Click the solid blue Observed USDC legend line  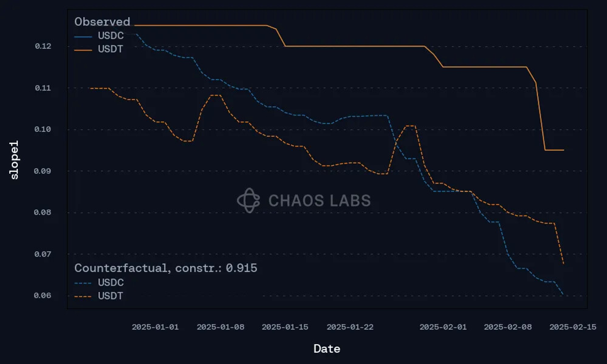point(83,37)
